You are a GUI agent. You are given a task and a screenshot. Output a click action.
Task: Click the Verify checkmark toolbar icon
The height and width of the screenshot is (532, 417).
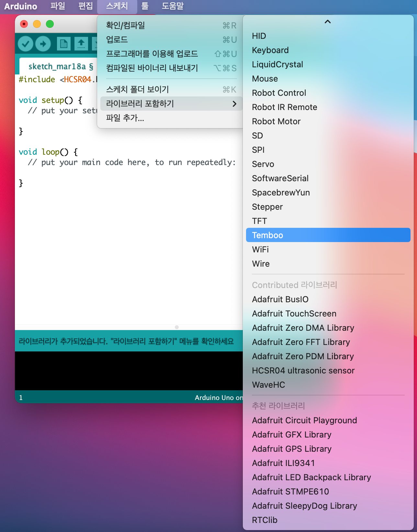[26, 44]
